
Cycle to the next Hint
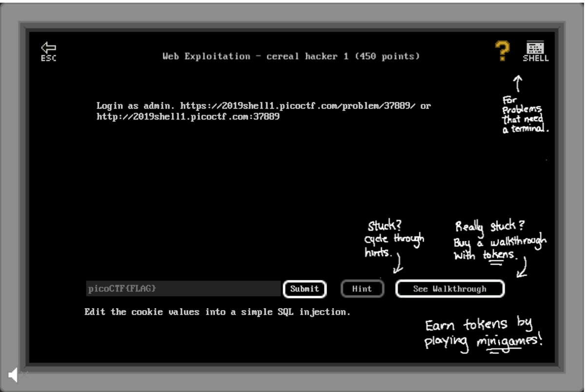pos(362,289)
